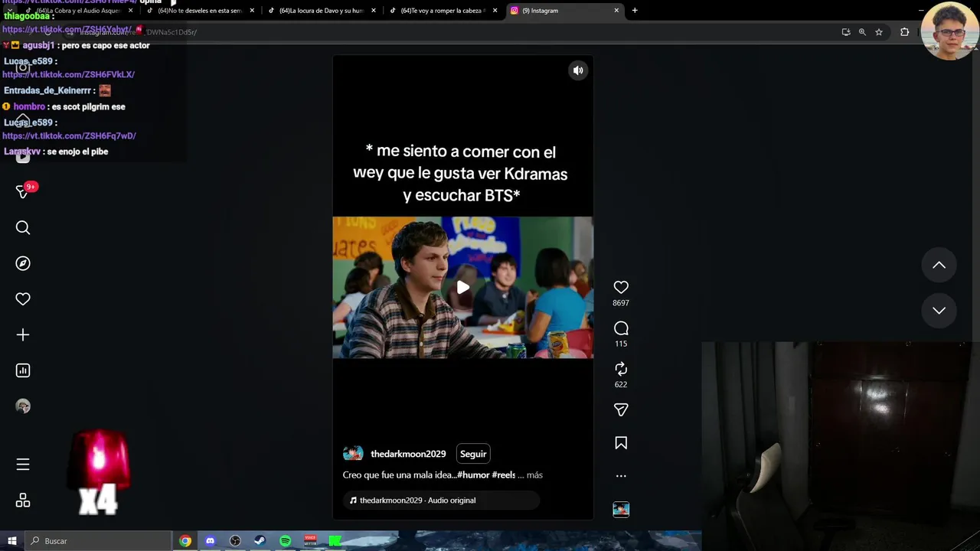Open the reel's three-dot more options
The image size is (980, 551).
[621, 476]
